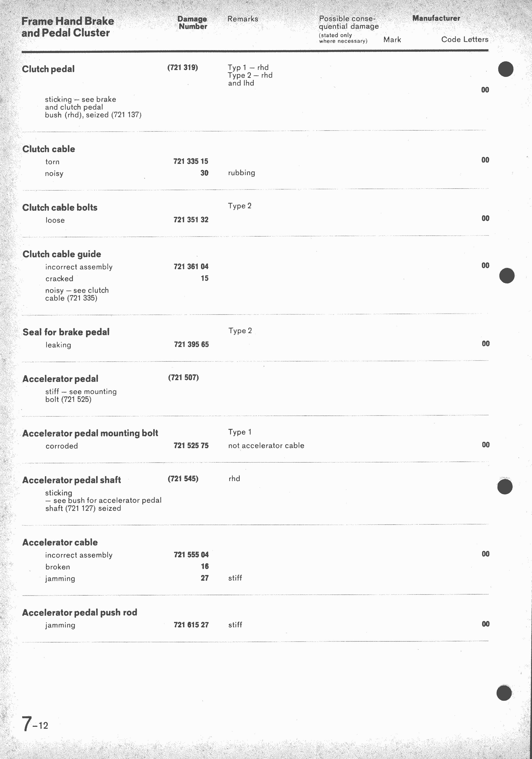Select damage number 721 615 27
This screenshot has height=759, width=532.
click(191, 625)
